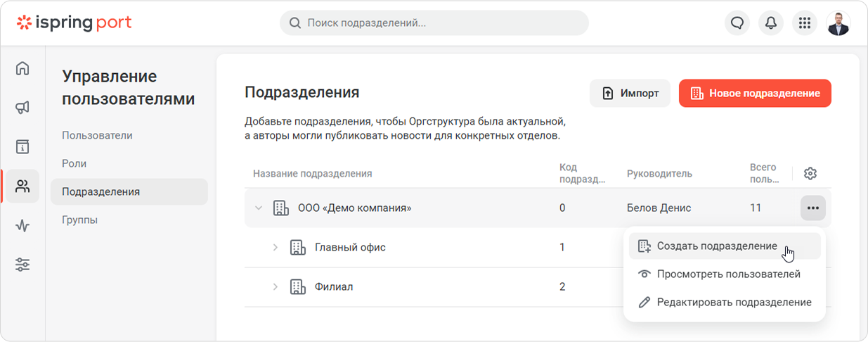Open the notifications bell icon

[771, 23]
